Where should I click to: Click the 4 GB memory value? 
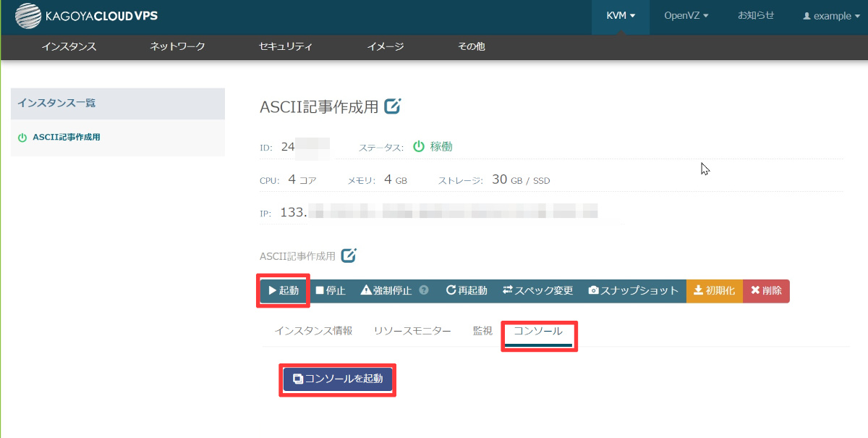[x=396, y=180]
